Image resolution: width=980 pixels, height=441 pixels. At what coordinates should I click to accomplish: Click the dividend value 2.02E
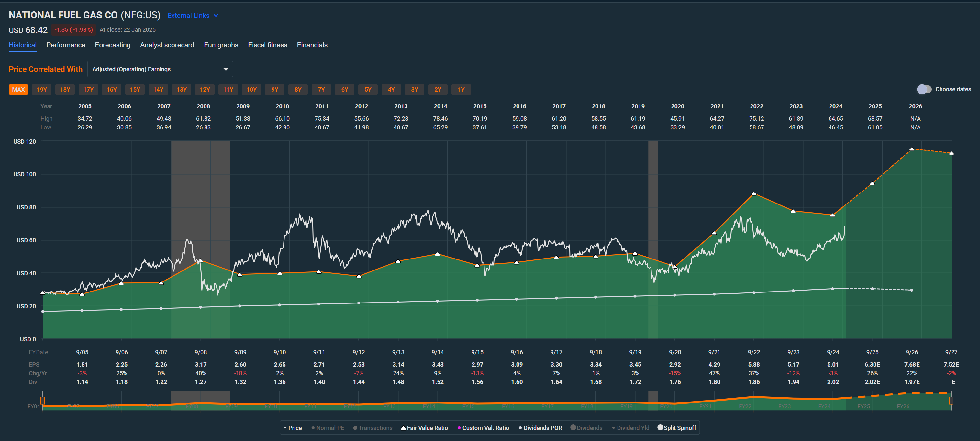click(872, 382)
